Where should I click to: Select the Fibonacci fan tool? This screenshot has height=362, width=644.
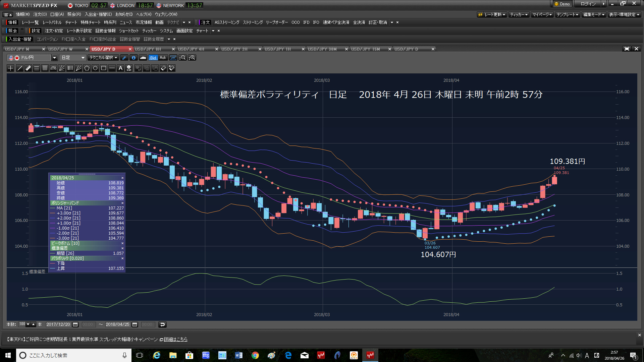[62, 68]
